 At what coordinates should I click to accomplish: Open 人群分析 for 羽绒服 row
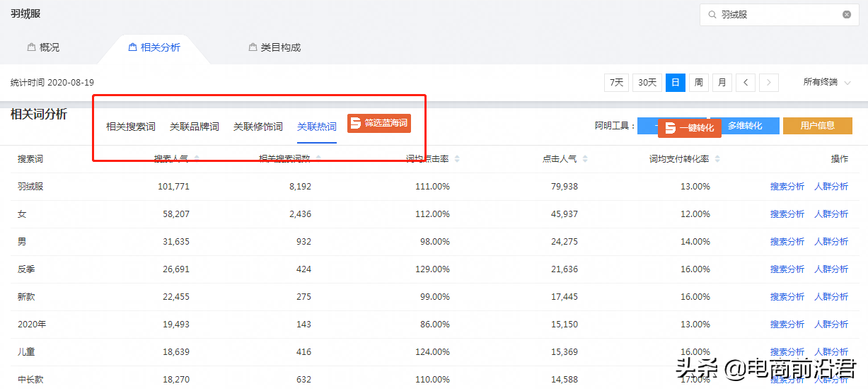pos(831,187)
